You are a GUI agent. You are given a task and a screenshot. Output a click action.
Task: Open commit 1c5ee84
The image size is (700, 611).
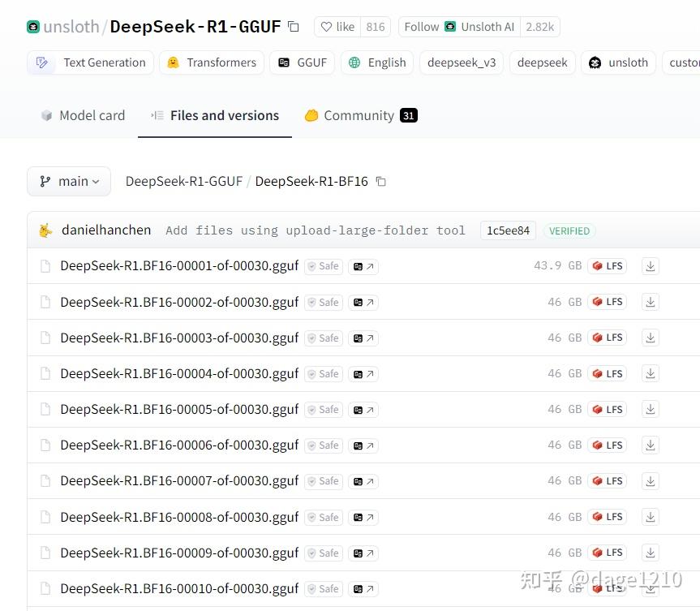click(x=508, y=230)
